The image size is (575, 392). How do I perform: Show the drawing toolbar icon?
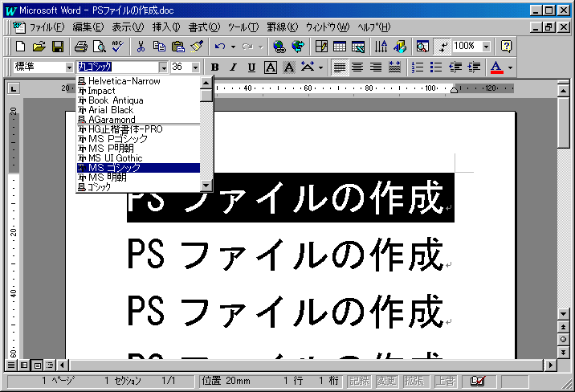[400, 47]
